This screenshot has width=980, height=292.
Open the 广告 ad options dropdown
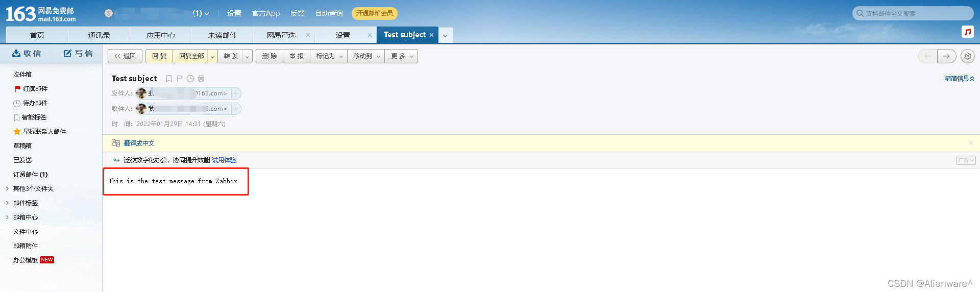pyautogui.click(x=966, y=160)
